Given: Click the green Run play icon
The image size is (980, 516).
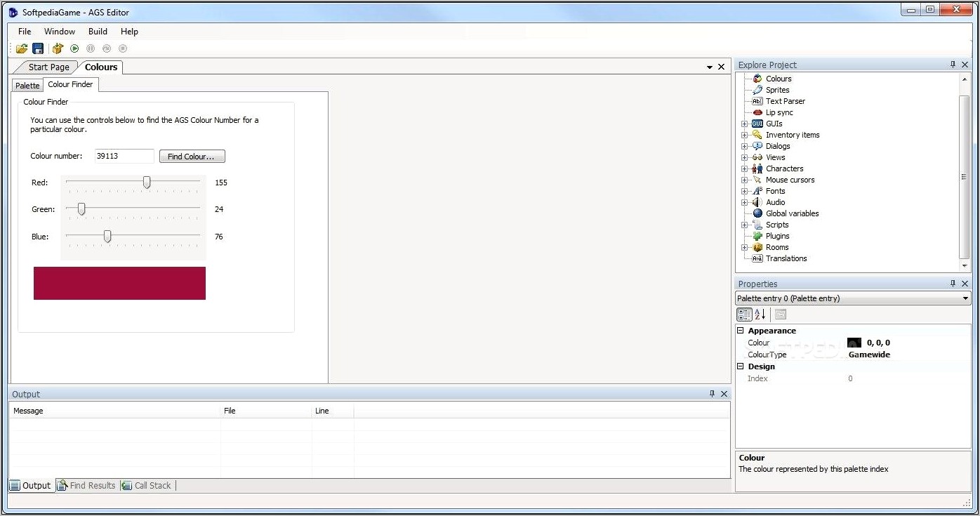Looking at the screenshot, I should coord(74,48).
